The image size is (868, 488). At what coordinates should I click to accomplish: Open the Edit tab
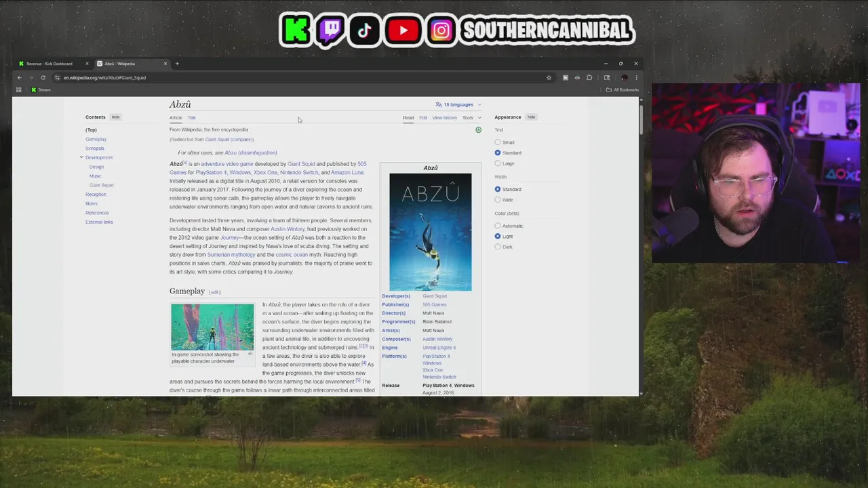423,118
